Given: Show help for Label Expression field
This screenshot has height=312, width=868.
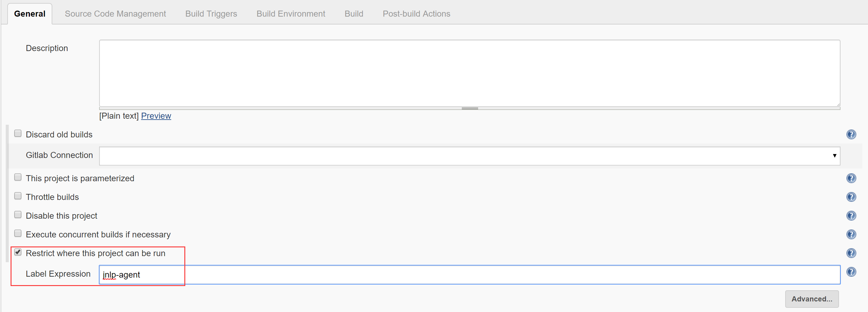Looking at the screenshot, I should 851,272.
